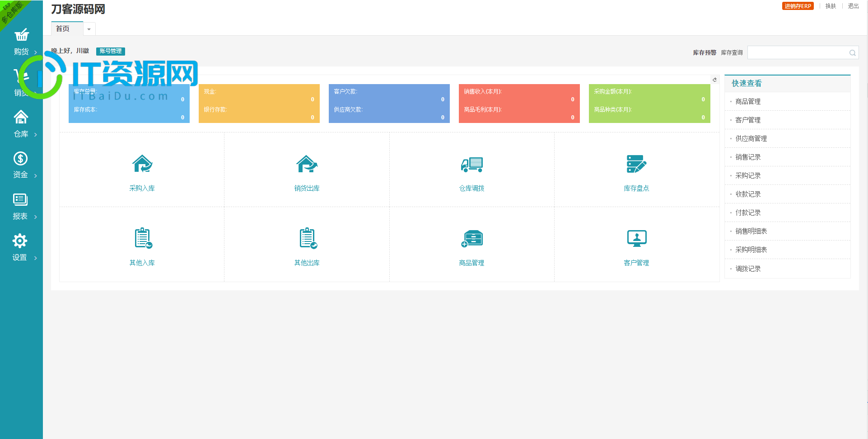
Task: Open 调拨记录 in quick view list
Action: pyautogui.click(x=748, y=269)
